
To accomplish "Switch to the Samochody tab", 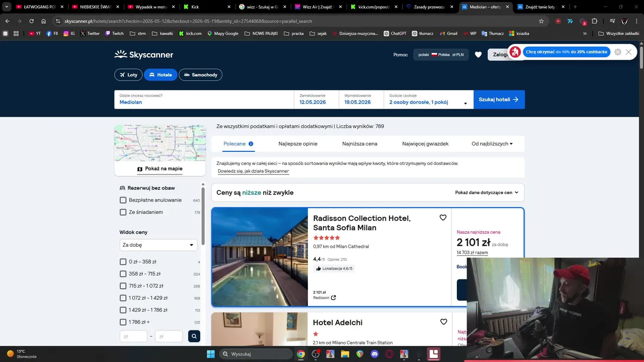I will pos(200,75).
